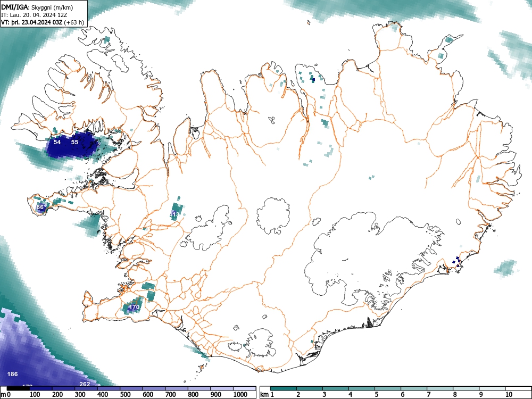Screen dimensions: 532x399
Task: Pick the meter legend swatch between 900 and 1000
Action: [x=222, y=388]
